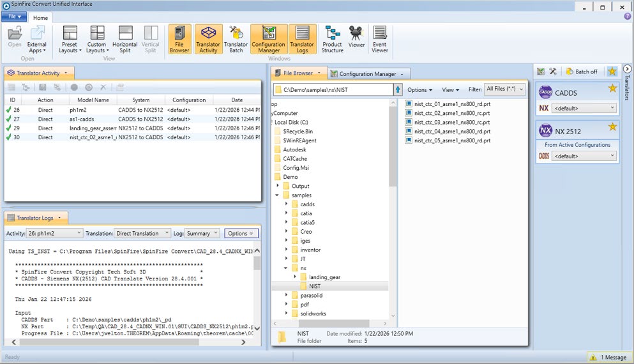This screenshot has height=364, width=634.
Task: Open the Product Structure window
Action: pos(333,39)
